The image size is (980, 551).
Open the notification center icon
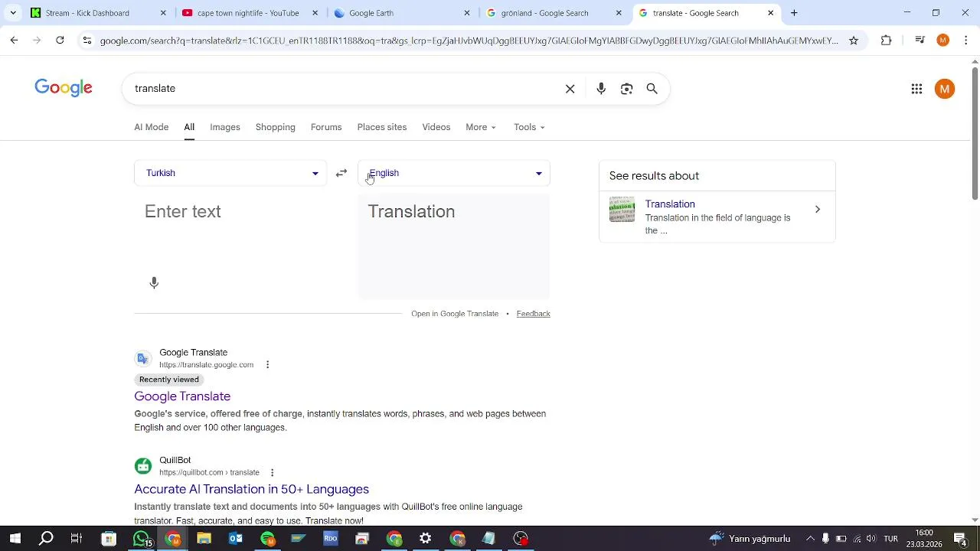tap(960, 539)
